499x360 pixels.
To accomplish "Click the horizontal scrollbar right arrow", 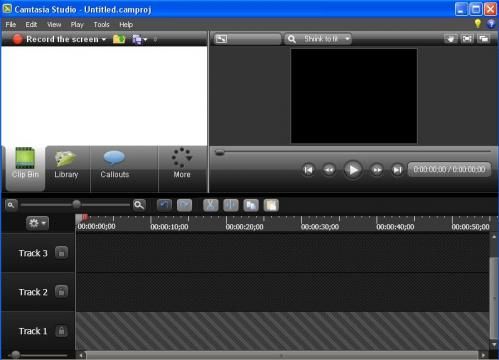I will point(483,355).
